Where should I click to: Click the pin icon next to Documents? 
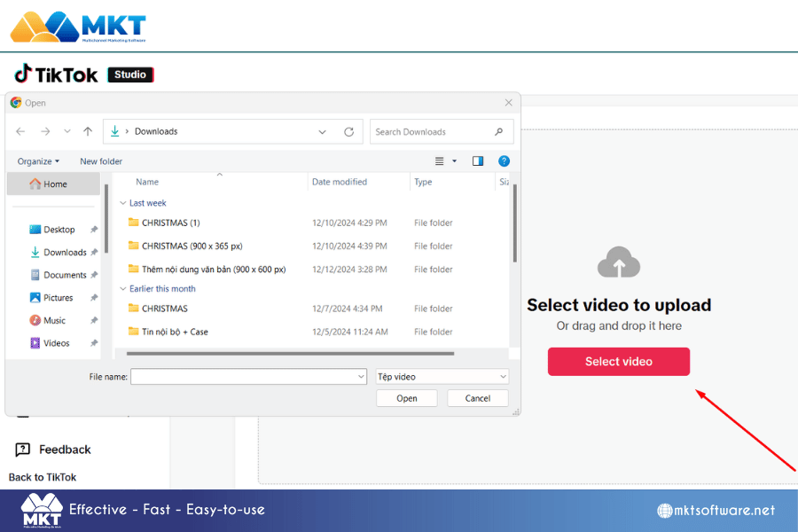[94, 275]
